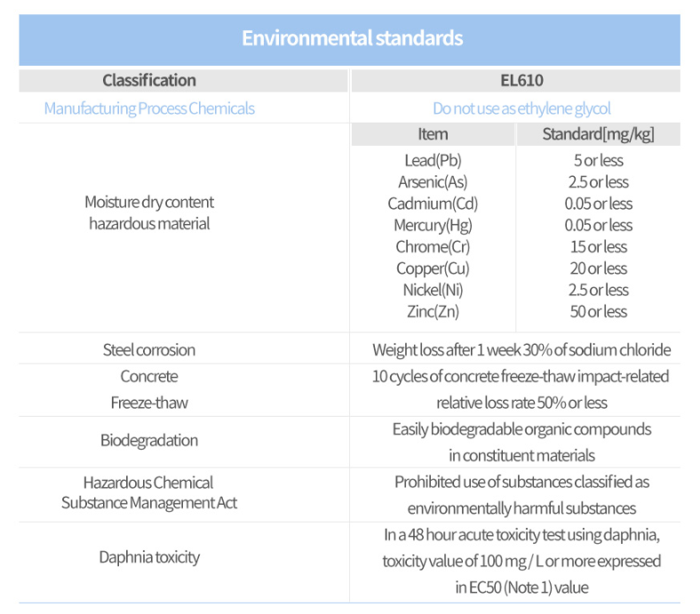
Task: Click the sodium chloride weight loss description
Action: click(x=521, y=350)
